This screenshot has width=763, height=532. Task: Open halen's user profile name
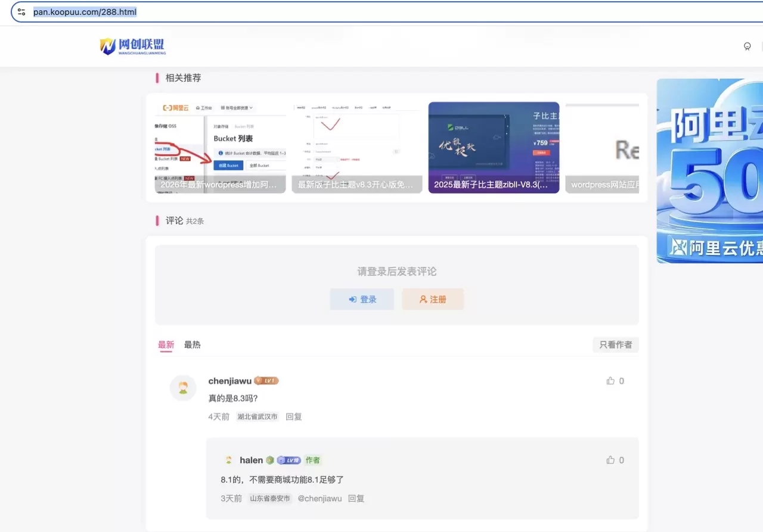pyautogui.click(x=251, y=461)
